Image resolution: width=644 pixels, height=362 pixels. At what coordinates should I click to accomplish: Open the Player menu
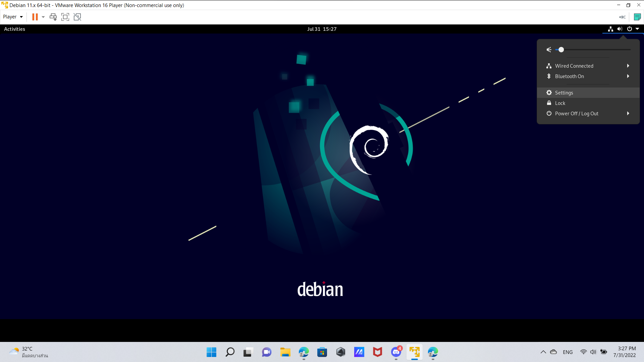tap(13, 17)
